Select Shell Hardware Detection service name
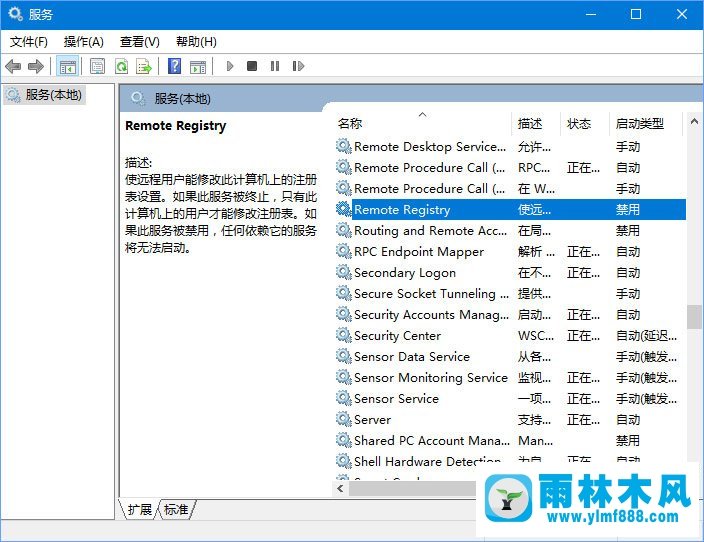The width and height of the screenshot is (704, 542). [427, 461]
